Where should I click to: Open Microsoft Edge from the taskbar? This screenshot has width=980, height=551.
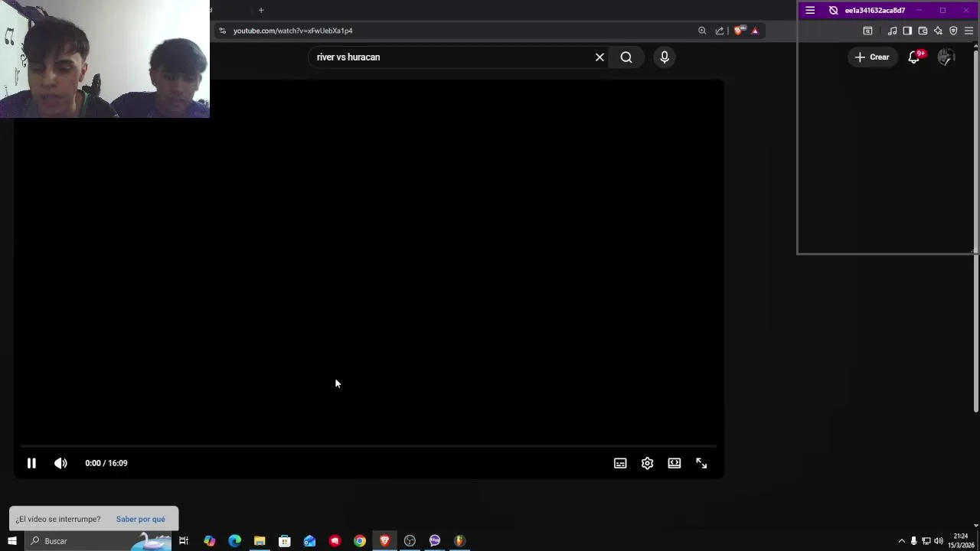pyautogui.click(x=234, y=541)
